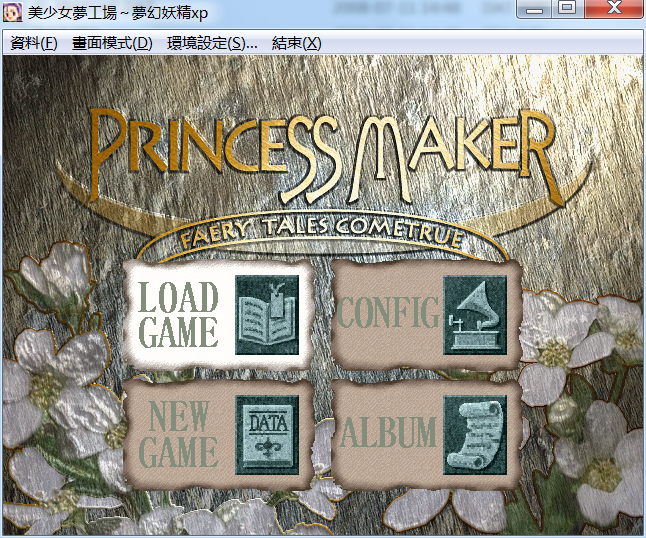
Task: Click the application icon in the title bar
Action: (13, 12)
